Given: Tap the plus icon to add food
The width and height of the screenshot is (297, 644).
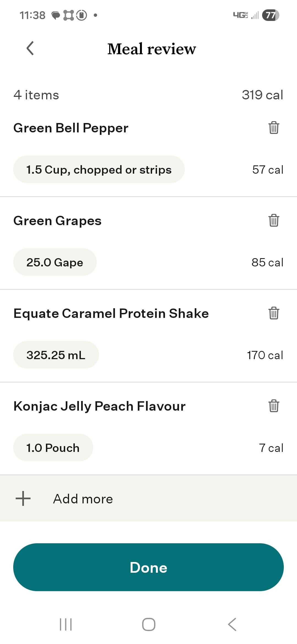Looking at the screenshot, I should pyautogui.click(x=23, y=498).
